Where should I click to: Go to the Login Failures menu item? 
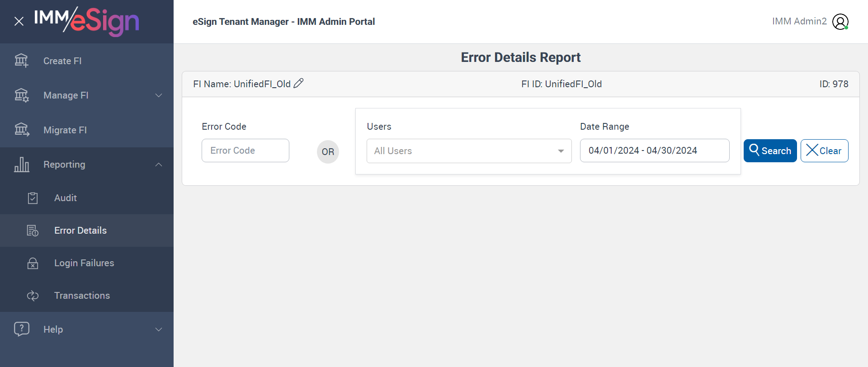click(84, 263)
